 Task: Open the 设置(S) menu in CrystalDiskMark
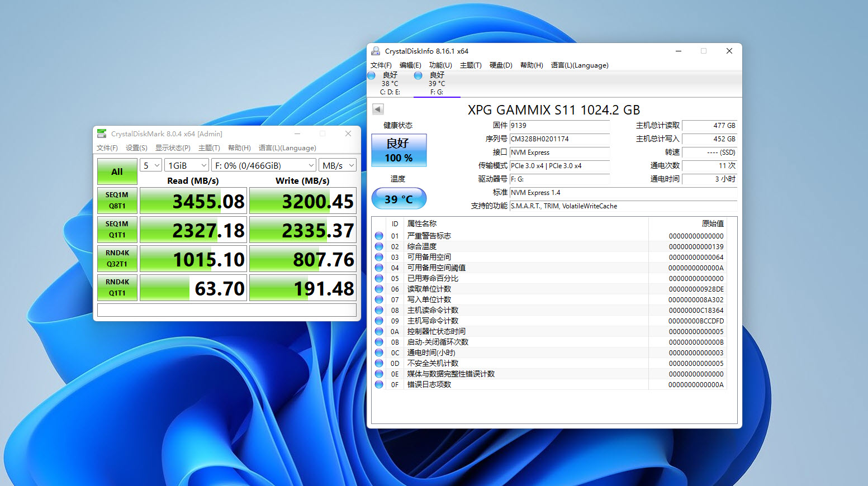pos(136,147)
